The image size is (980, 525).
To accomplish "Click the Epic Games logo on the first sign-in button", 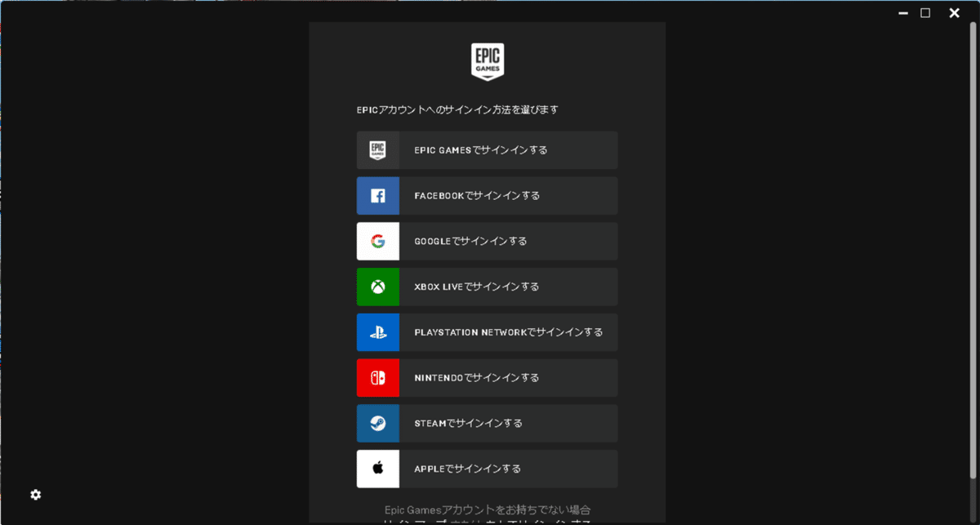I will pos(377,150).
